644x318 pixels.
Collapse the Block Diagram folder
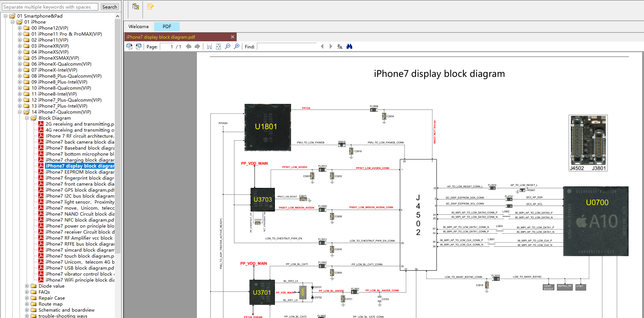(27, 118)
